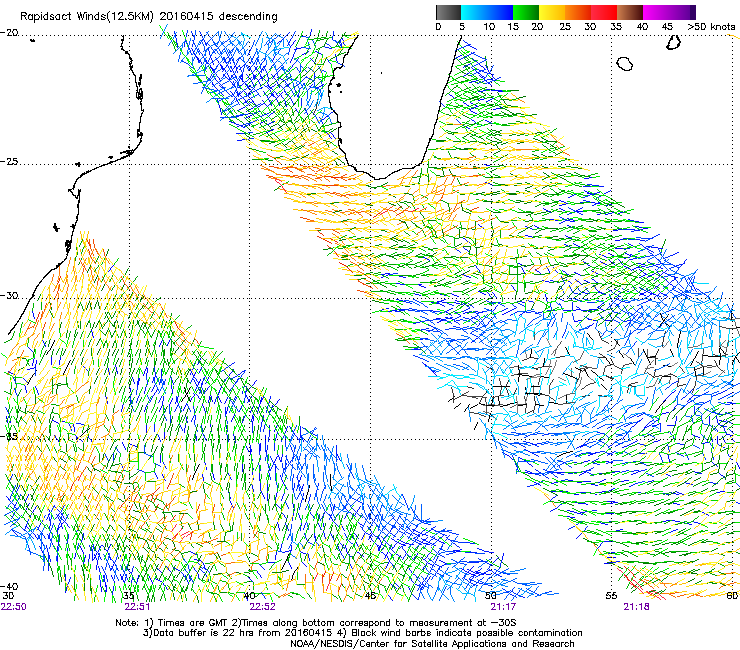The height and width of the screenshot is (650, 740).
Task: Click the legend scale label '45'
Action: click(667, 26)
